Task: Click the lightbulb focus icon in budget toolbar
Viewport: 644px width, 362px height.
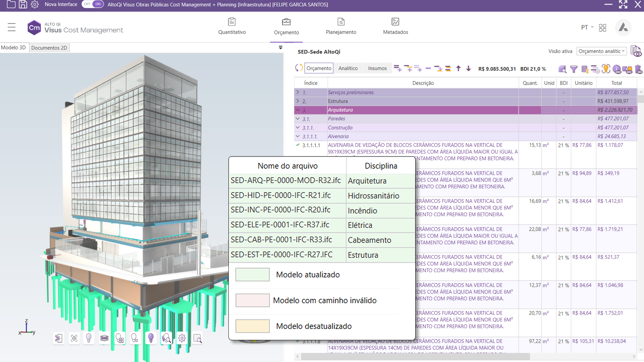Action: tap(606, 69)
